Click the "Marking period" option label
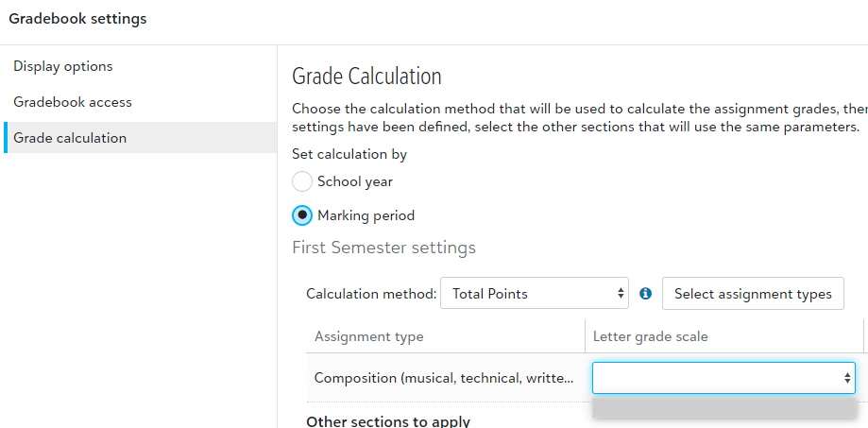Screen dimensions: 868x428 [x=366, y=215]
